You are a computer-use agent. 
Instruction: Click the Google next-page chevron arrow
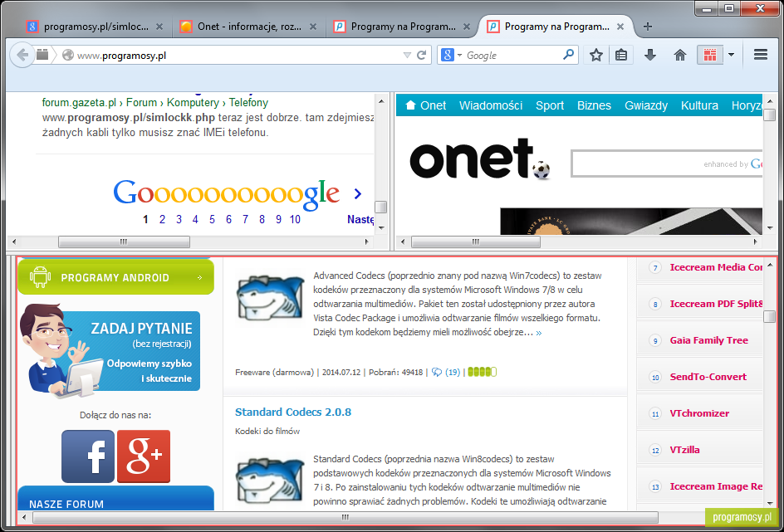tap(357, 193)
